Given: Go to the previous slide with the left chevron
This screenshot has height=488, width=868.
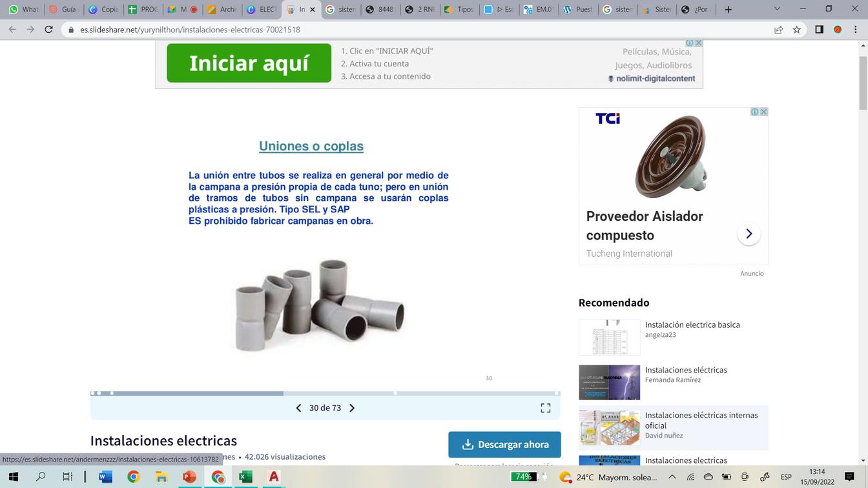Looking at the screenshot, I should (298, 408).
